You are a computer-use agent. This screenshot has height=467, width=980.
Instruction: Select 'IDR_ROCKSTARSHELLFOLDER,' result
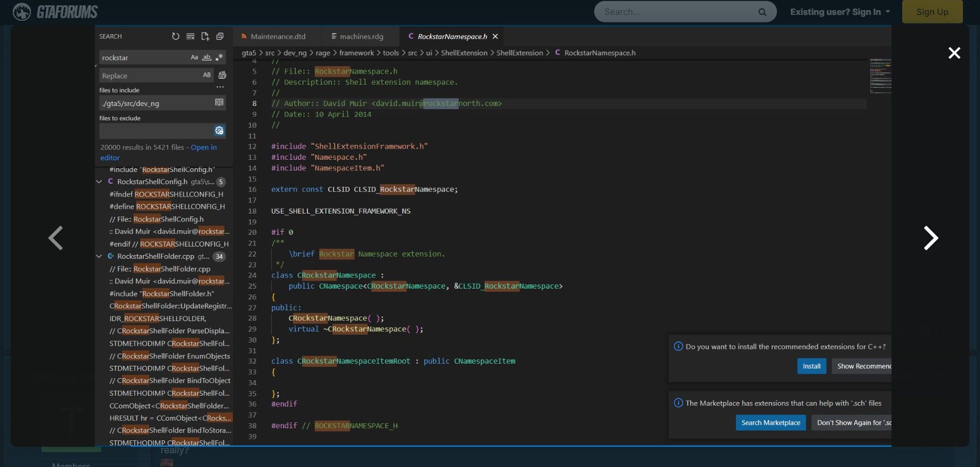coord(158,318)
